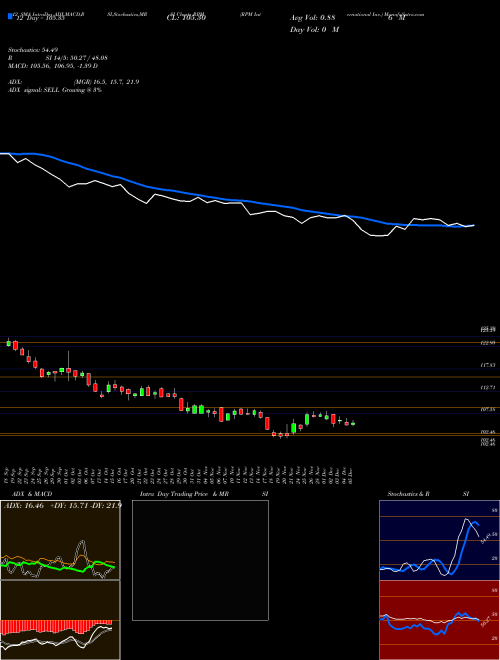
Task: Click the last green candlestick at the chart's end
Action: click(x=353, y=423)
